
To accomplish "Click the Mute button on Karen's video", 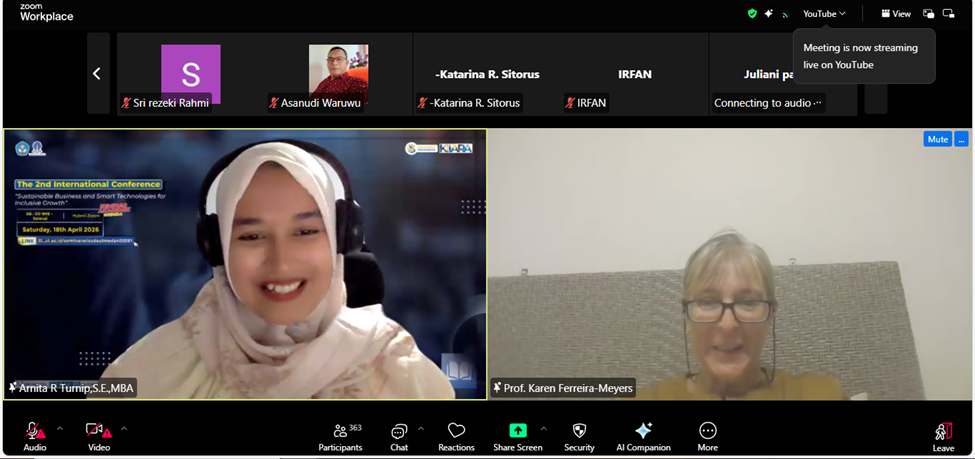I will tap(937, 139).
